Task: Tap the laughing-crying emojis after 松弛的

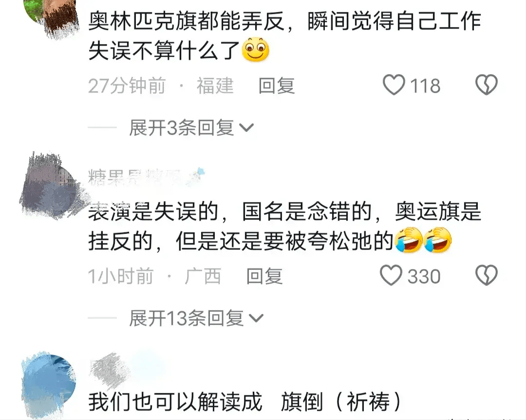Action: click(x=423, y=240)
